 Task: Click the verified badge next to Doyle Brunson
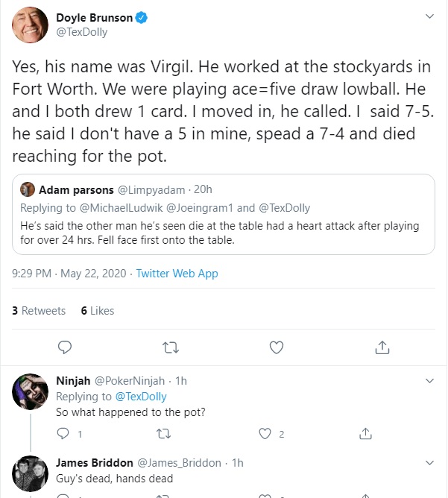(142, 18)
